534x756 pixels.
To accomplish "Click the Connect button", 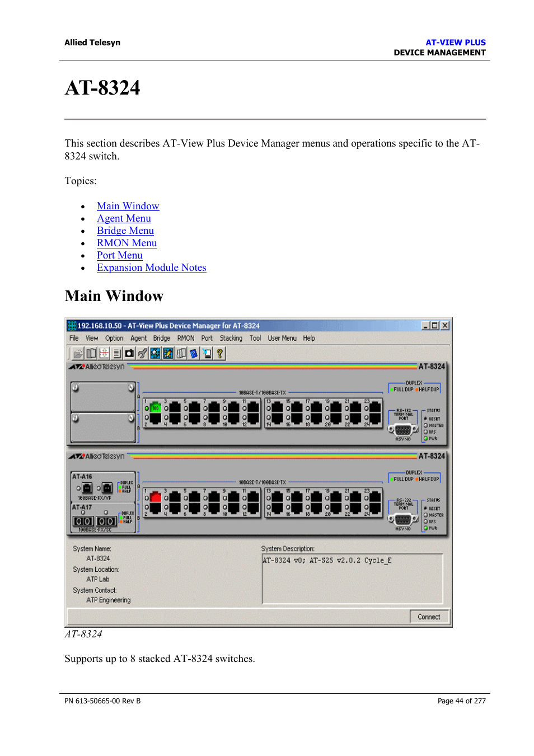I will [429, 617].
